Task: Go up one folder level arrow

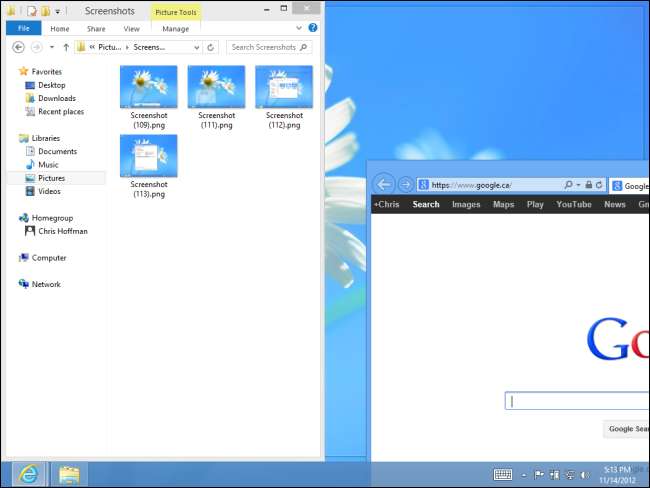Action: coord(66,47)
